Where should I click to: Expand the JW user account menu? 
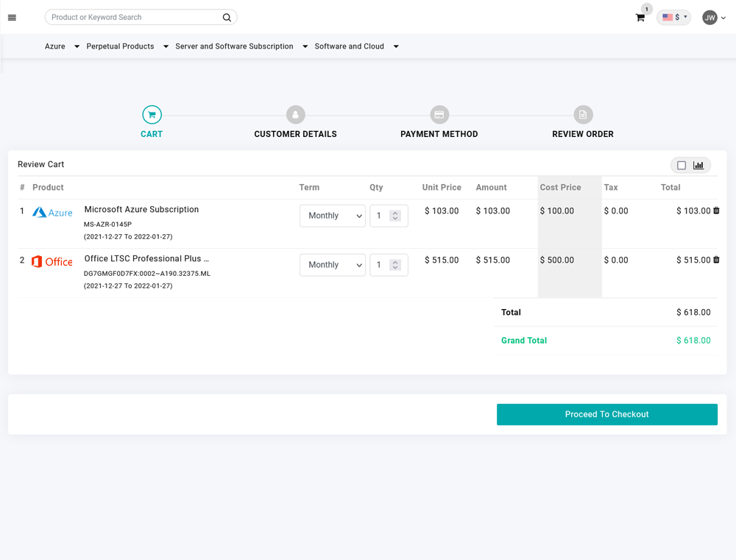click(x=713, y=18)
